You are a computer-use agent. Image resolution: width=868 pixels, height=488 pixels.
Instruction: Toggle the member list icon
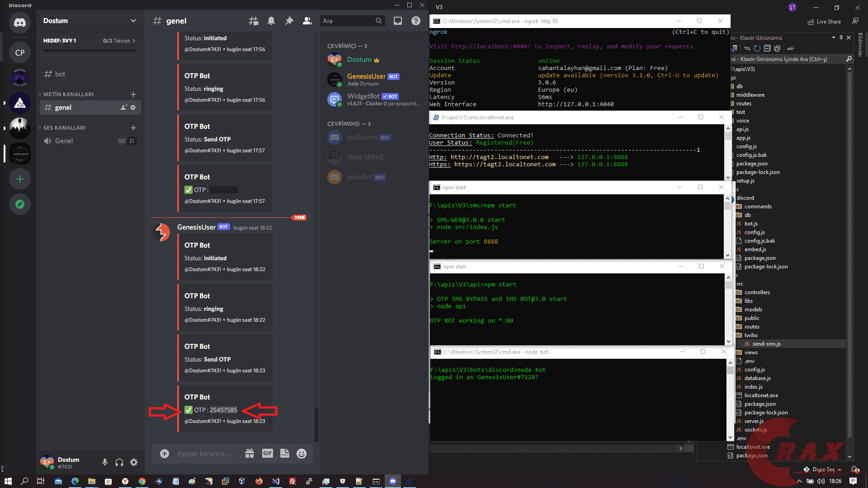point(307,21)
